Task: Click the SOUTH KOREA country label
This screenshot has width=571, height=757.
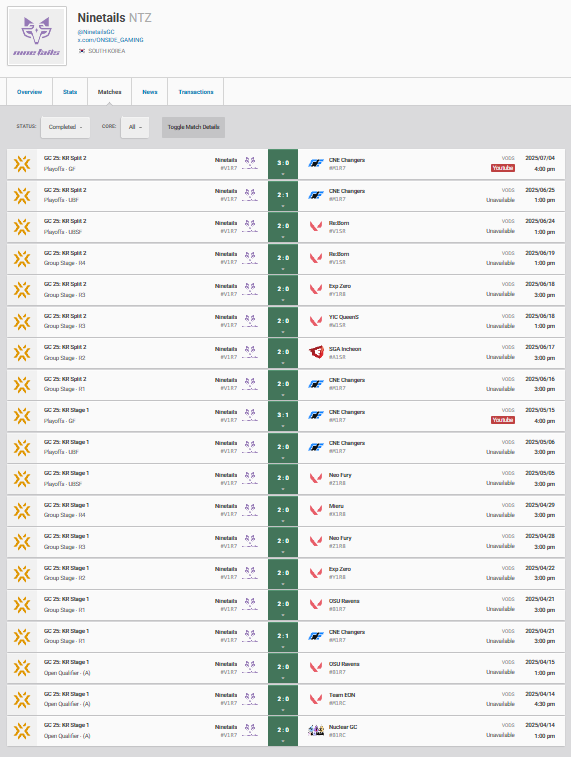Action: (107, 51)
